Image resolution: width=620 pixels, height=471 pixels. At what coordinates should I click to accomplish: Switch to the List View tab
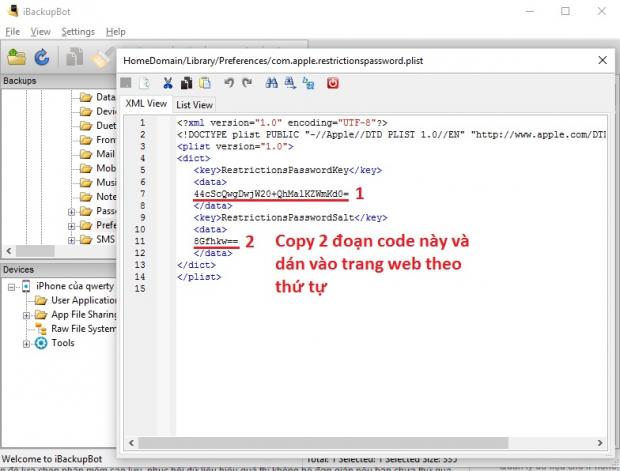(195, 104)
